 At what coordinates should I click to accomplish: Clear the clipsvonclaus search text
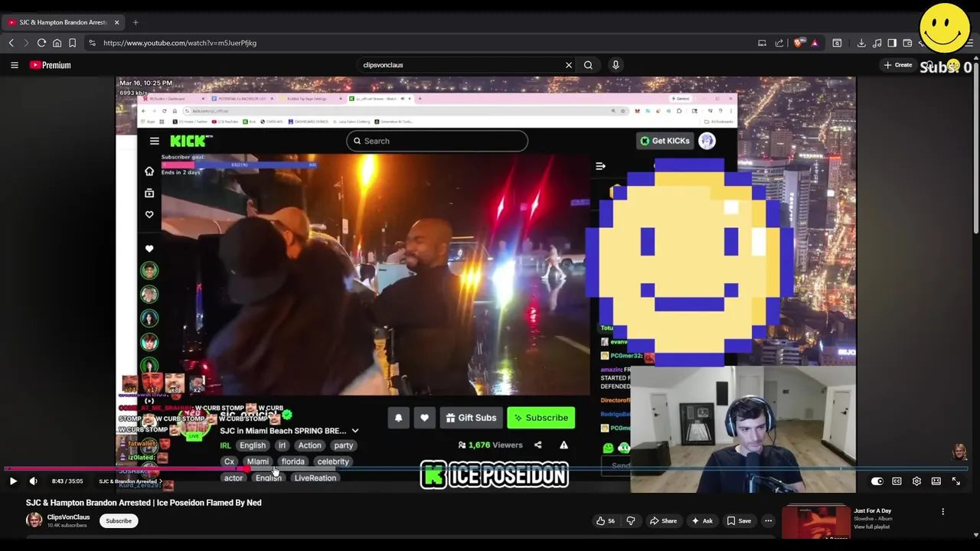coord(569,65)
